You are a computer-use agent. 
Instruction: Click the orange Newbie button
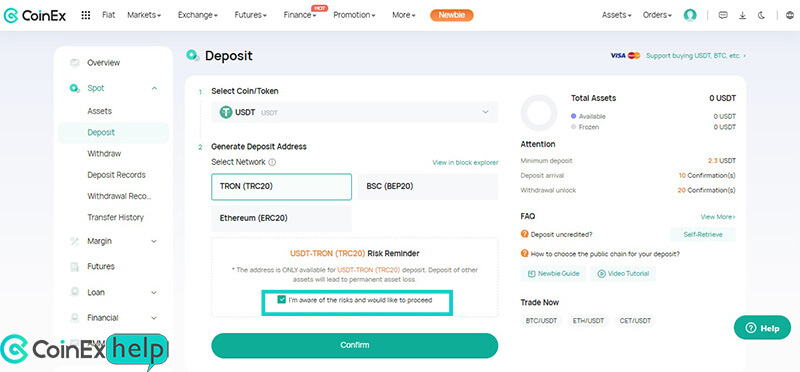tap(452, 15)
